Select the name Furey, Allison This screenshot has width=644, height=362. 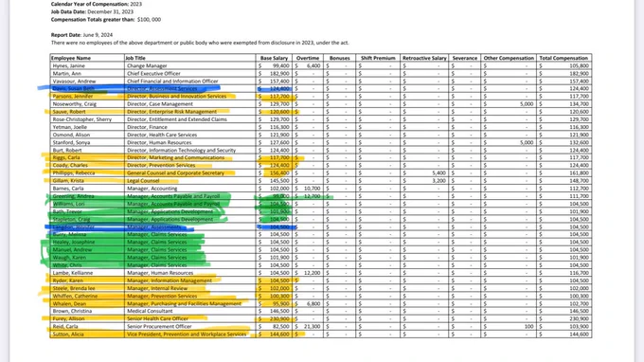click(68, 318)
